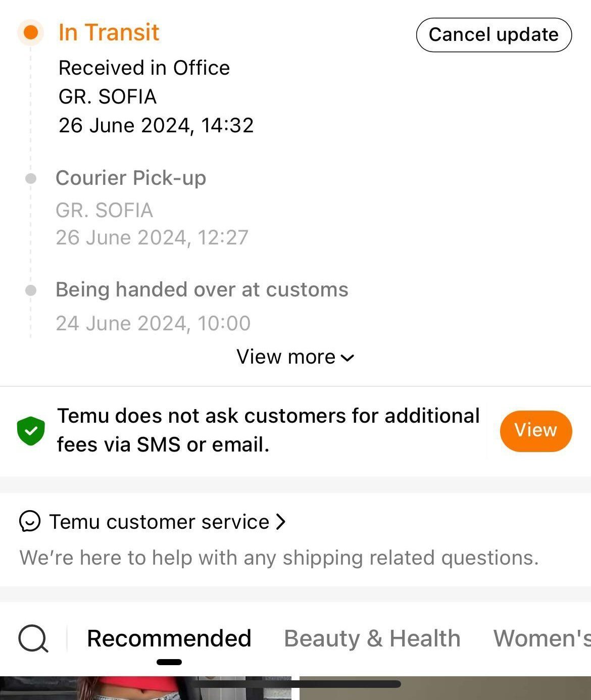This screenshot has width=591, height=700.
Task: Tap the In Transit status heading
Action: [x=109, y=32]
